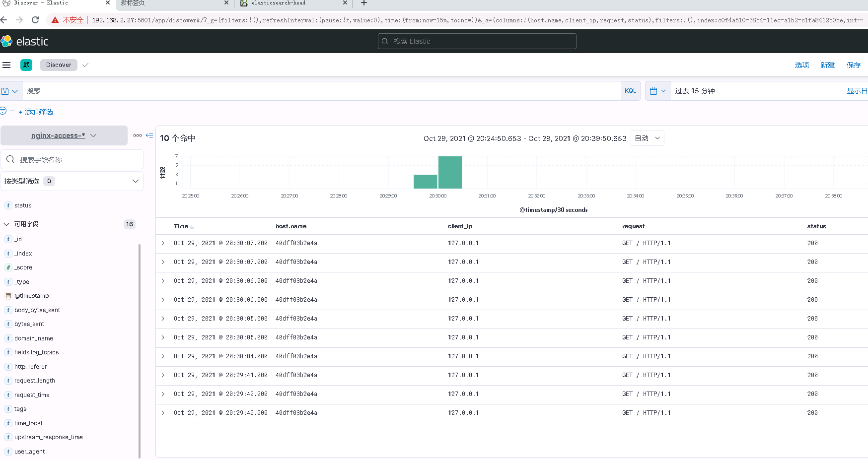Expand the last 20:29:40.000 log row
Screen dimensions: 868x460
click(x=163, y=413)
